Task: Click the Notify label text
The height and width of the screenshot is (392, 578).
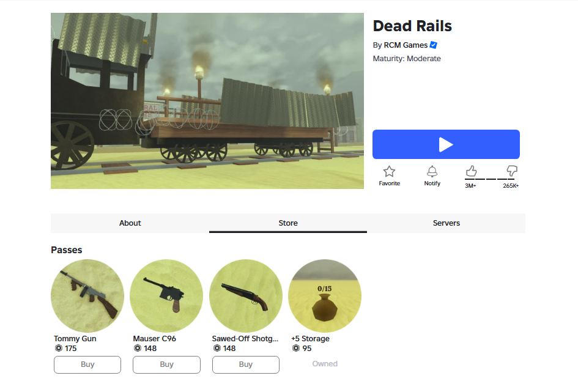Action: (432, 183)
